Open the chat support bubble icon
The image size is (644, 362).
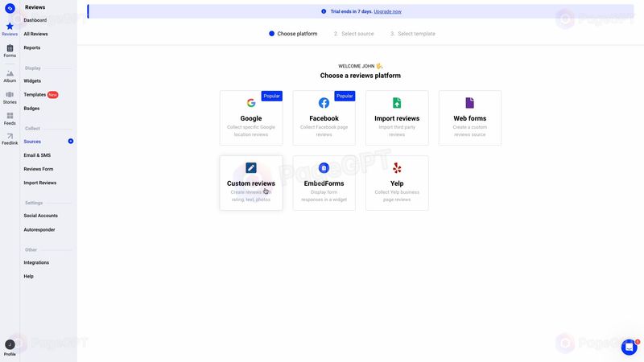pos(629,348)
